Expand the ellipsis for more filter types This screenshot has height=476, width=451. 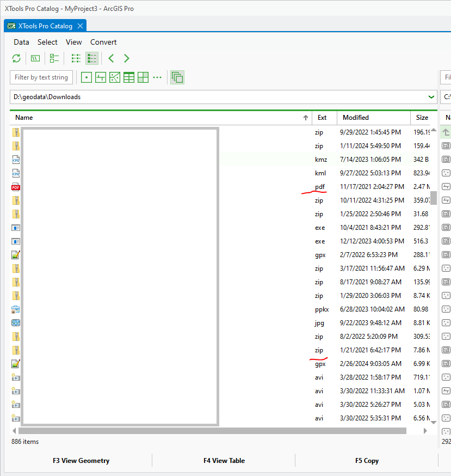[157, 77]
